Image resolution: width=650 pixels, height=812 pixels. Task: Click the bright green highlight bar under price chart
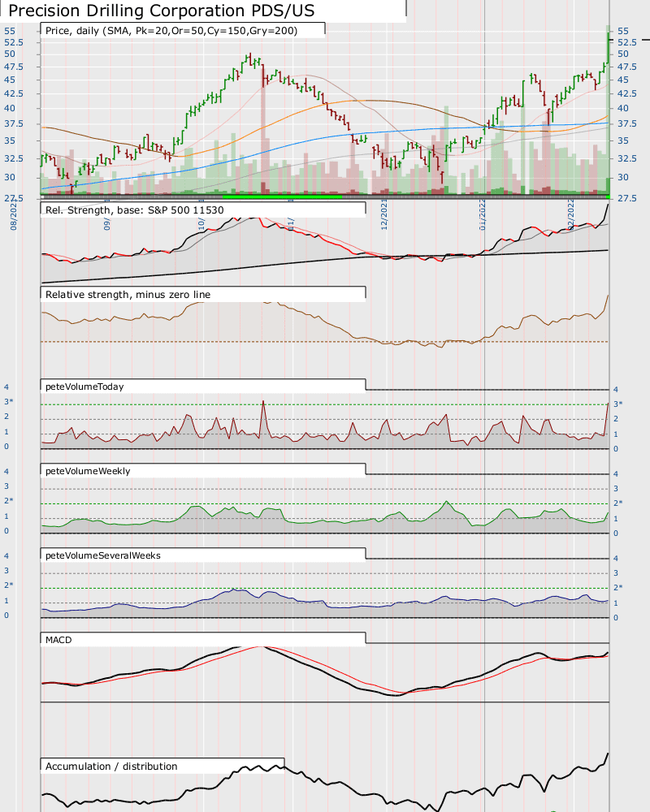pos(283,197)
